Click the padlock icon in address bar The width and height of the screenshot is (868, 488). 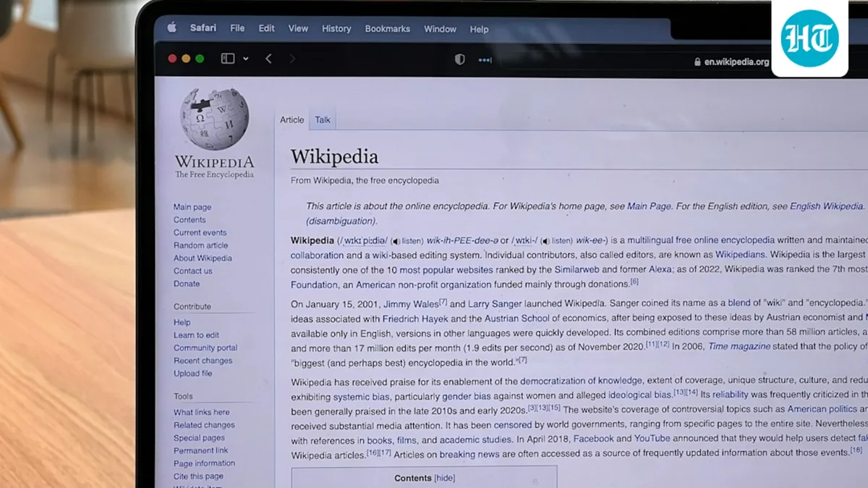[697, 62]
